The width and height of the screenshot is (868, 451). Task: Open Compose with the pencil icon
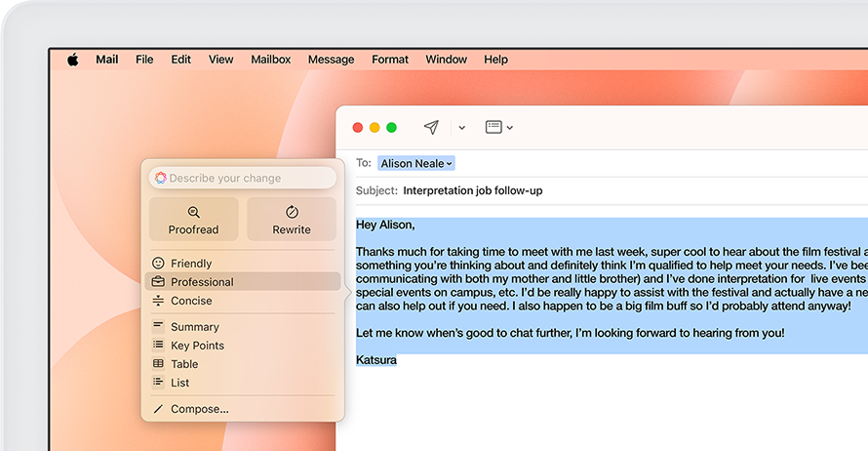(x=158, y=409)
